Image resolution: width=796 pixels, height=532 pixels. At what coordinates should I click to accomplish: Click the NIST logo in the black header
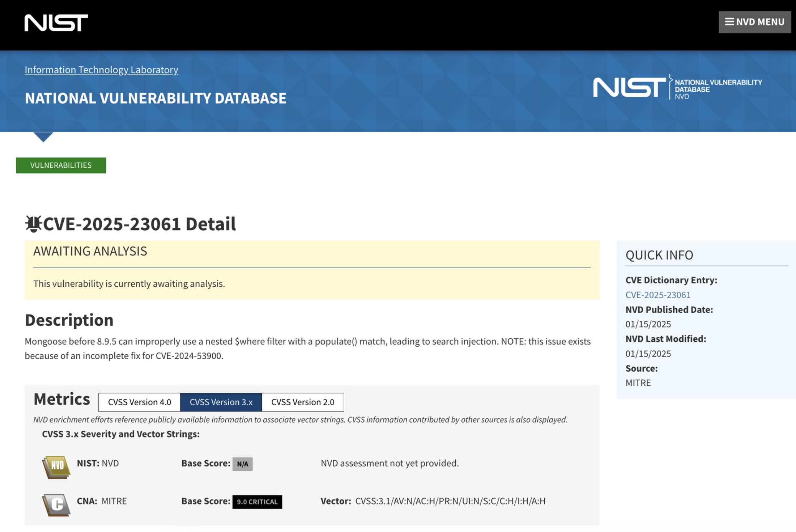pyautogui.click(x=56, y=23)
